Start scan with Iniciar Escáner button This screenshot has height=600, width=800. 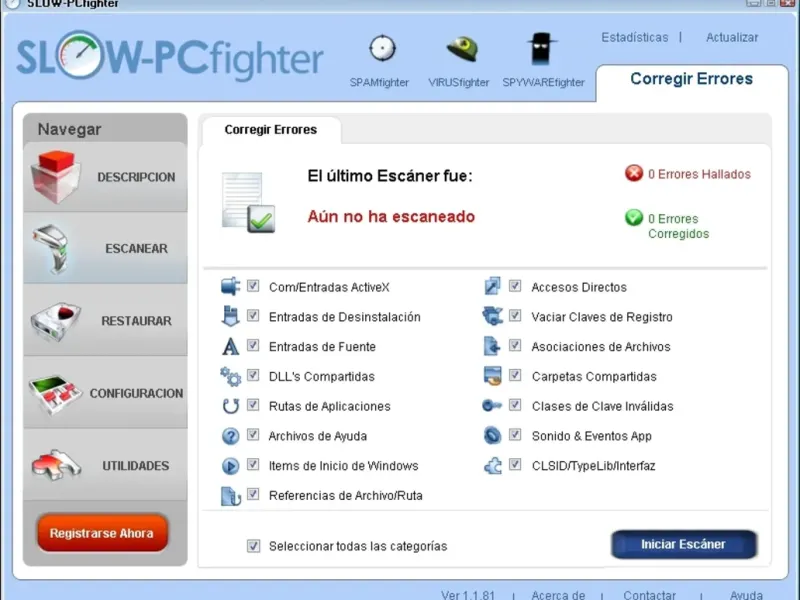pyautogui.click(x=684, y=544)
